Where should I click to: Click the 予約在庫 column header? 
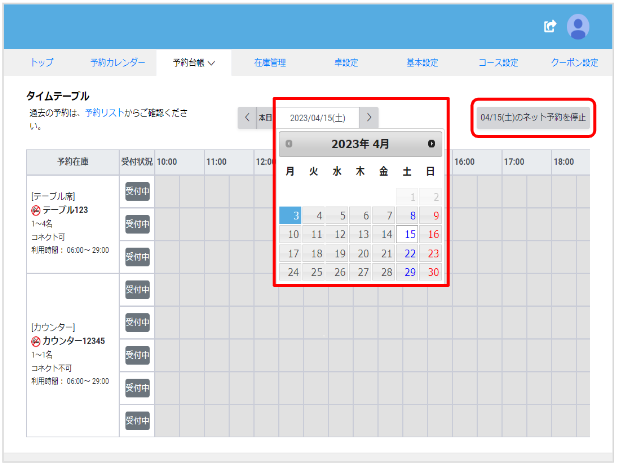(73, 162)
